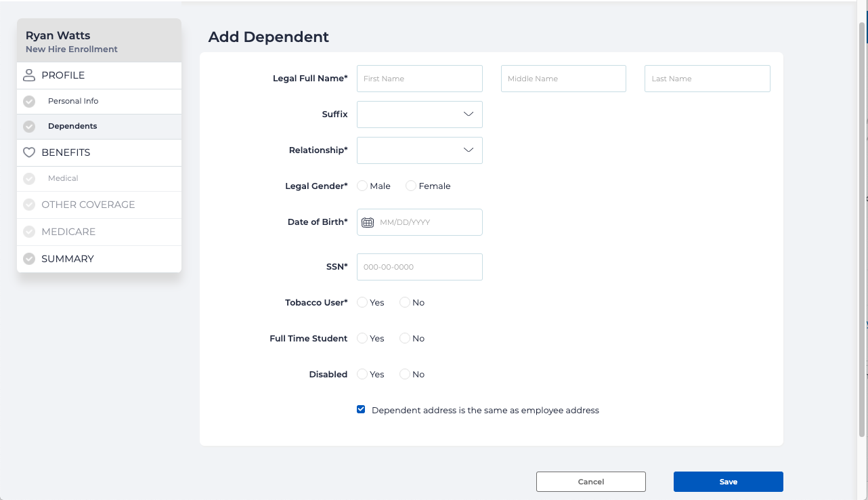Click the checkmark icon next to SUMMARY

click(28, 258)
